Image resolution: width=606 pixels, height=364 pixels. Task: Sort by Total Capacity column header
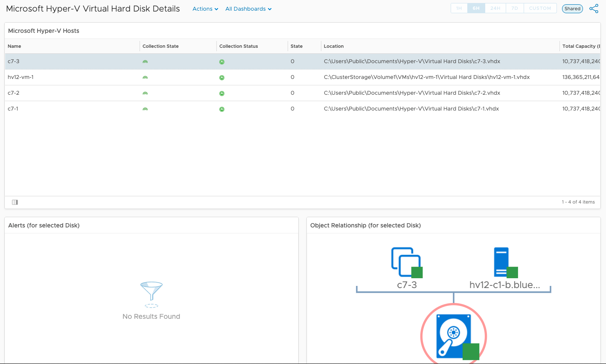click(581, 46)
